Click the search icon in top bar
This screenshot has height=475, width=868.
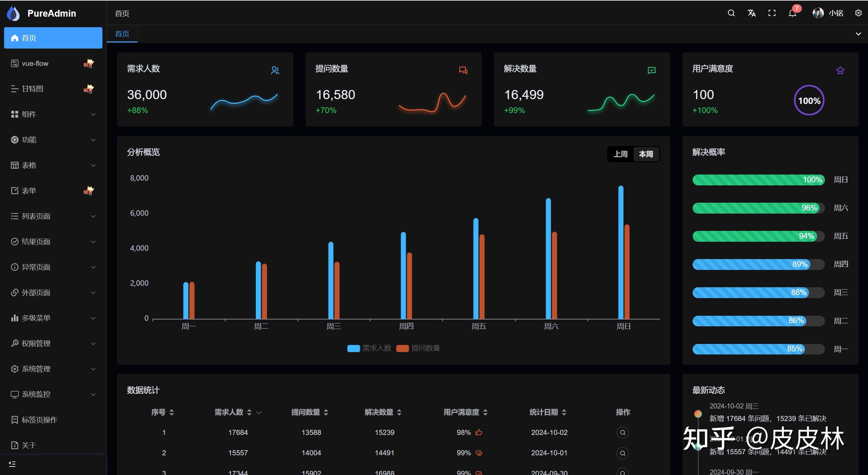tap(731, 13)
